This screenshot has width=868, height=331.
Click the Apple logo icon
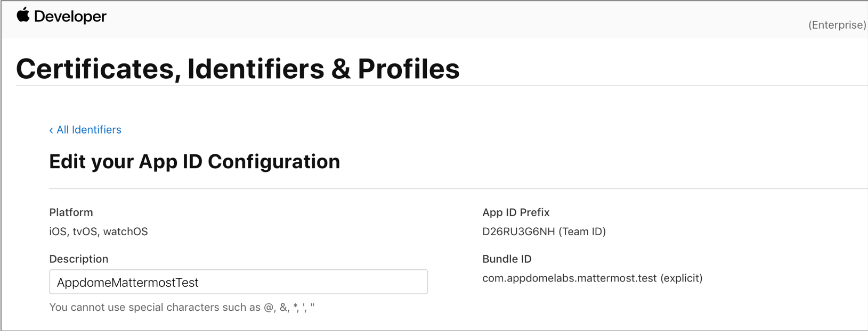[x=23, y=15]
